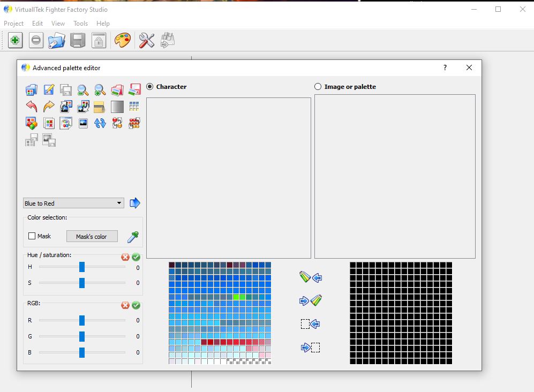
Task: Click the color cylinder window icon
Action: pyautogui.click(x=66, y=123)
